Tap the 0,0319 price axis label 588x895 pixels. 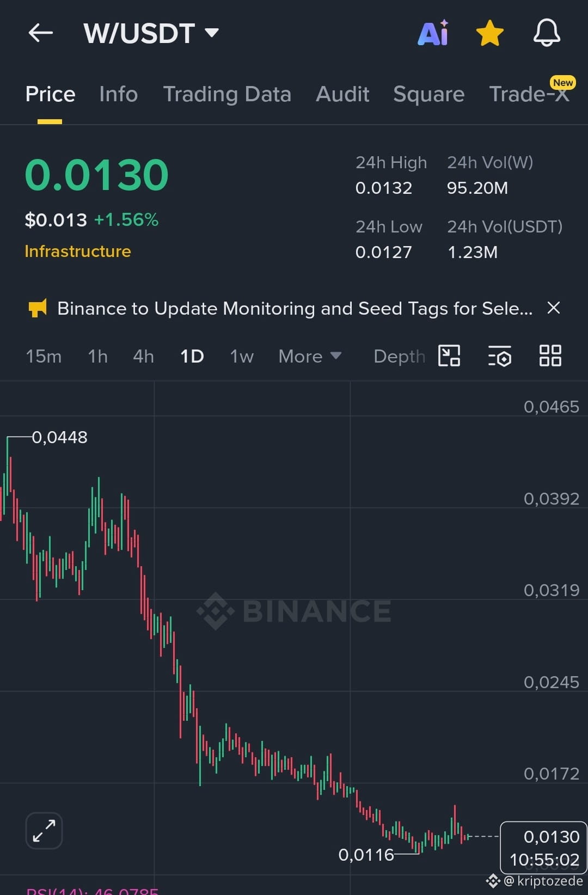(x=552, y=590)
